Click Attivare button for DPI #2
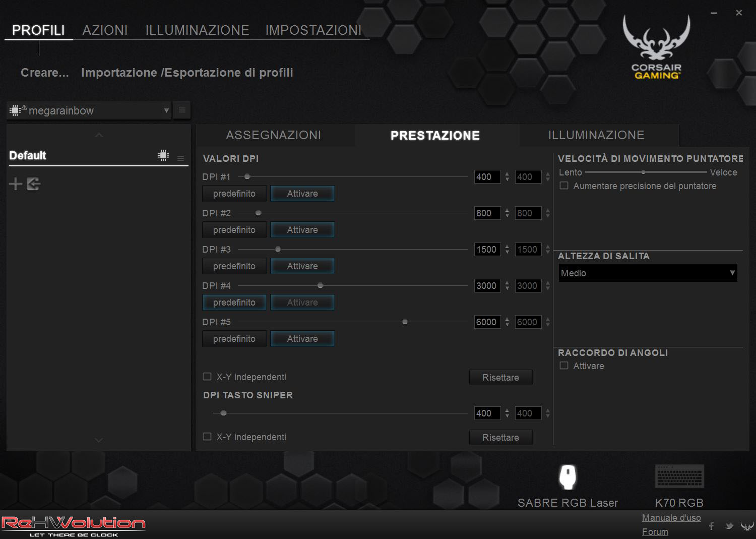Viewport: 756px width, 539px height. pyautogui.click(x=302, y=230)
